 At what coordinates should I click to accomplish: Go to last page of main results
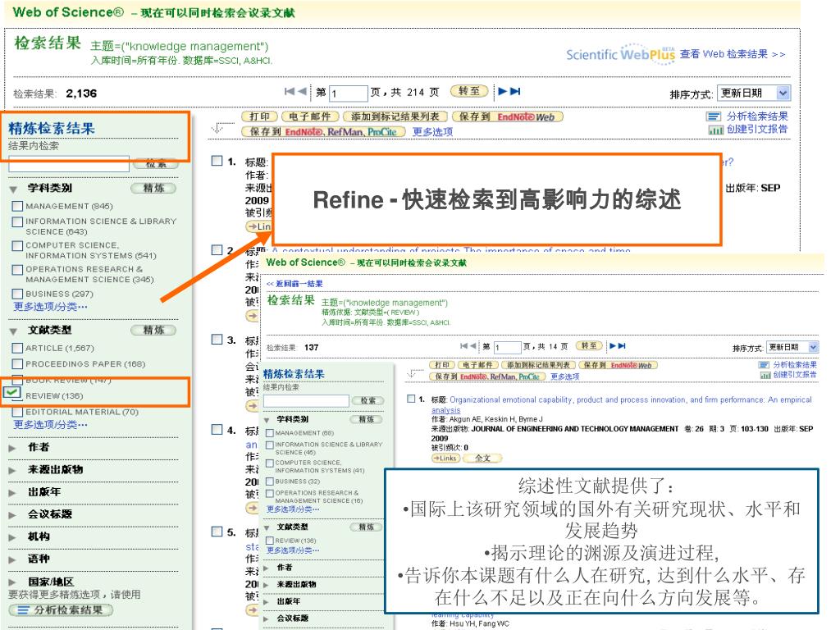(515, 91)
